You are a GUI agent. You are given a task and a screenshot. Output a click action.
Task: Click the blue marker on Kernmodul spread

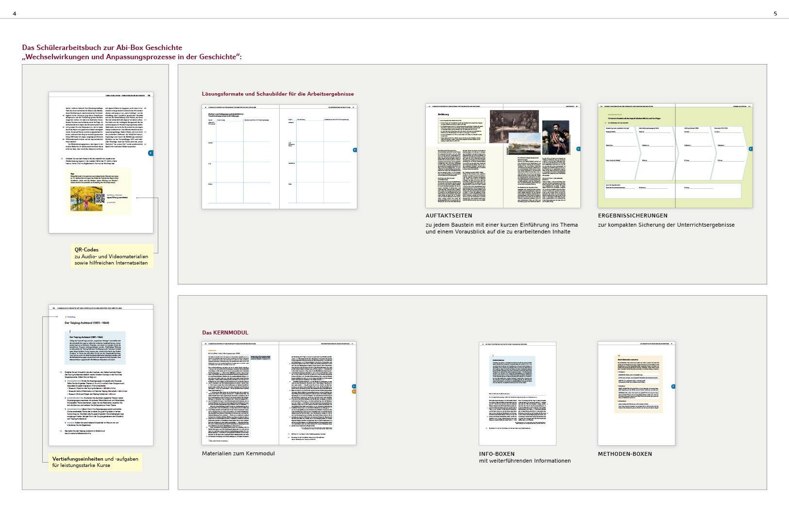coord(354,386)
